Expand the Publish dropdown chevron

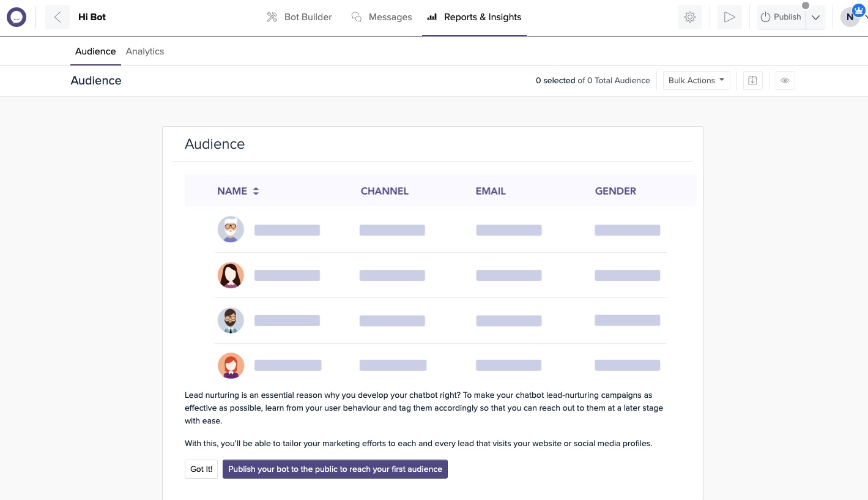click(815, 17)
